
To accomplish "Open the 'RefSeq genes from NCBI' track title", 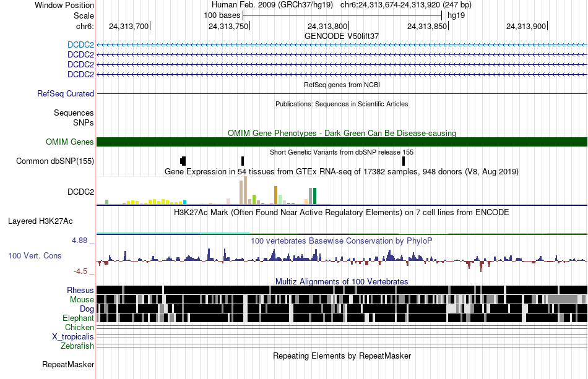I will [x=342, y=85].
